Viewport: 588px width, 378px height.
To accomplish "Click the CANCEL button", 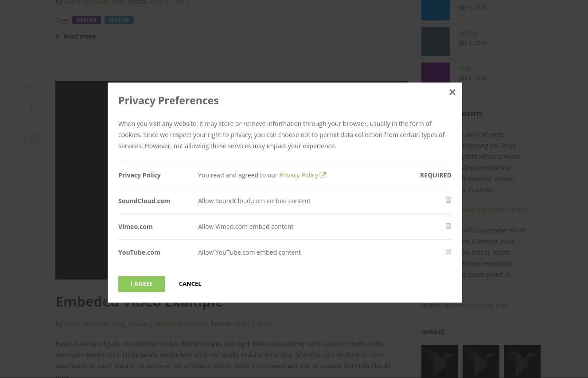I will click(190, 284).
